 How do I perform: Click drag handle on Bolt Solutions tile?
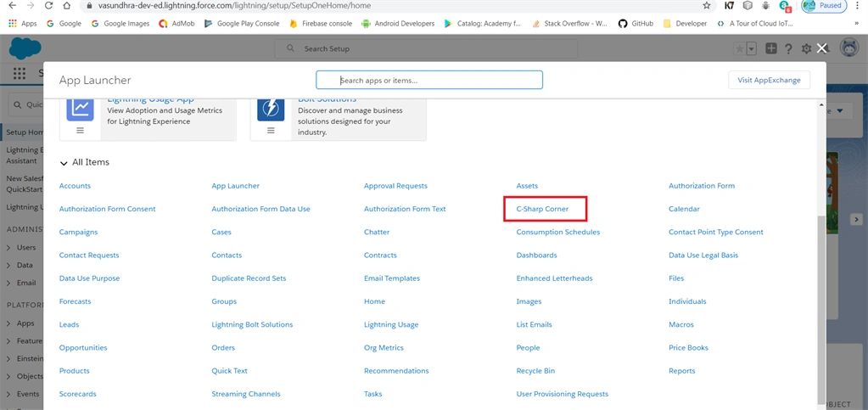[x=271, y=130]
